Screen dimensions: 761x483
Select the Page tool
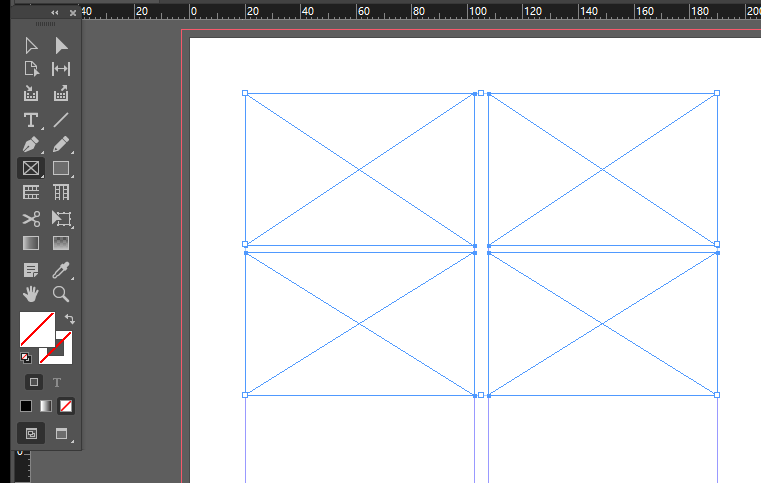point(31,69)
